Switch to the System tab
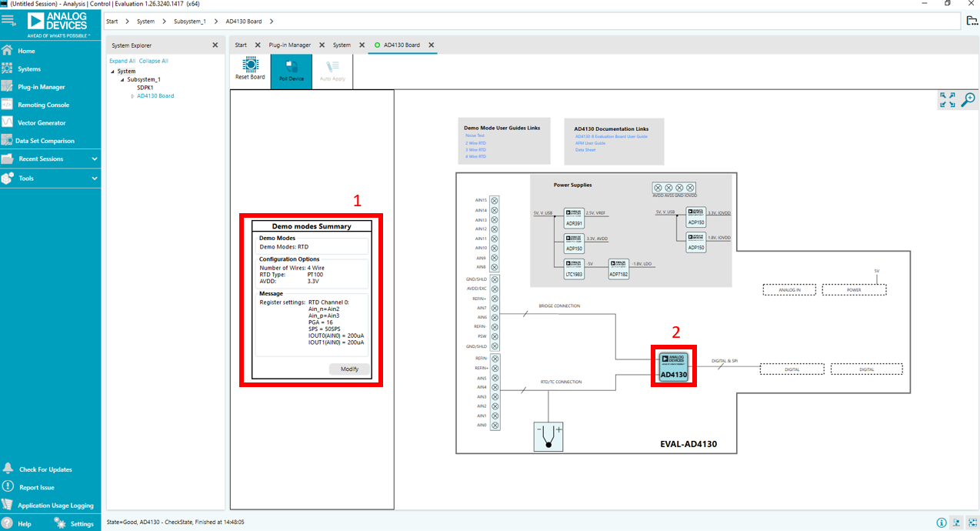 click(x=342, y=45)
